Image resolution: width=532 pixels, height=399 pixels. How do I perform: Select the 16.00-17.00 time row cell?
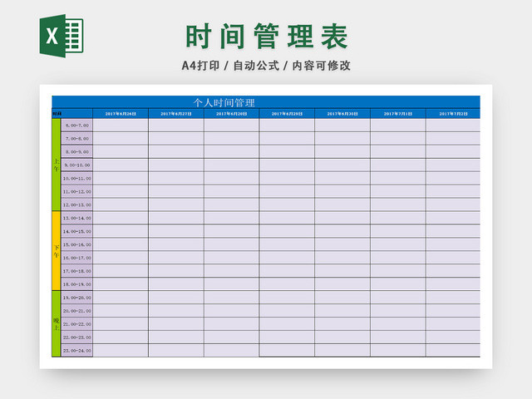click(77, 258)
